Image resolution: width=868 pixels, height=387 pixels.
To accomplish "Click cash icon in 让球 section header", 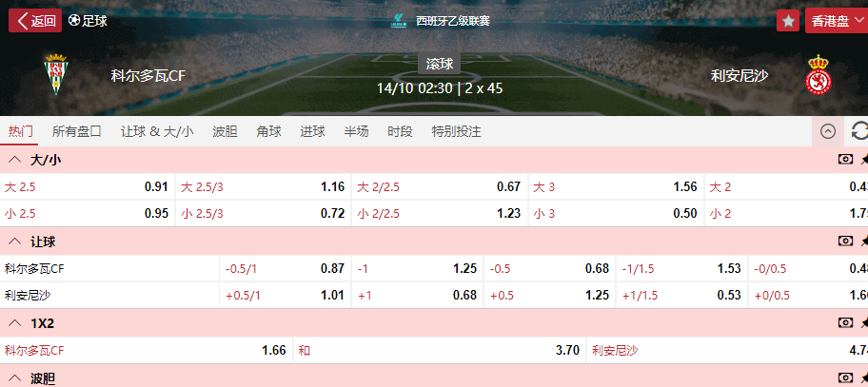I will click(x=845, y=242).
